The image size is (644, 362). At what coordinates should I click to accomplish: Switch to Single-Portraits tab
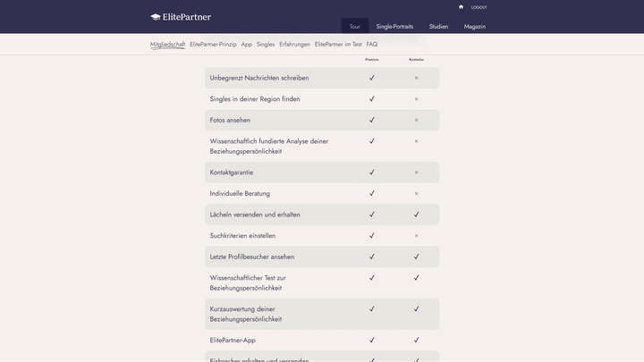394,26
